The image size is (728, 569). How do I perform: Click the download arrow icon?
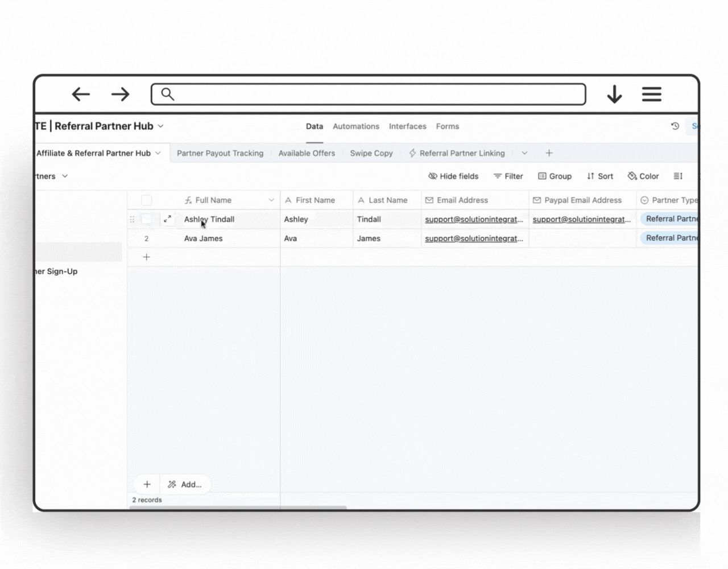click(614, 94)
